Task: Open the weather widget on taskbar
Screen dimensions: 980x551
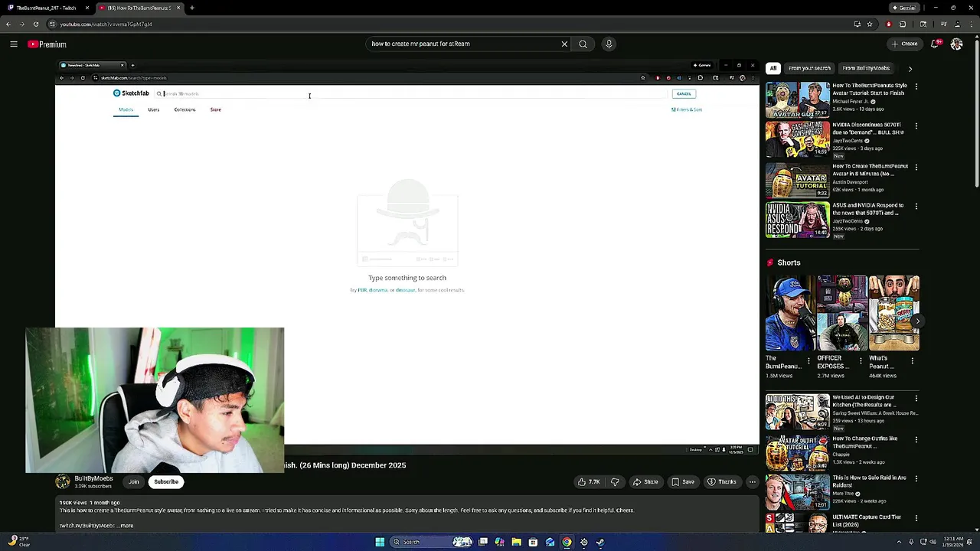Action: tap(19, 542)
